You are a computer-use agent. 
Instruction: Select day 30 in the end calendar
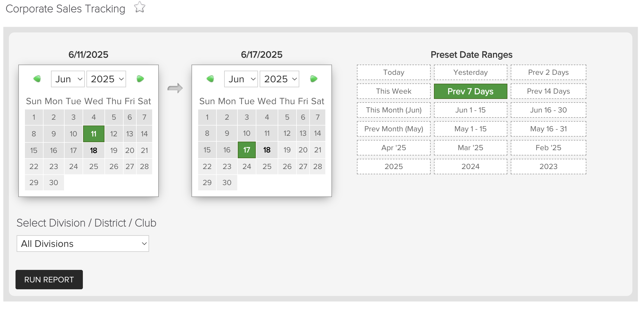point(227,183)
